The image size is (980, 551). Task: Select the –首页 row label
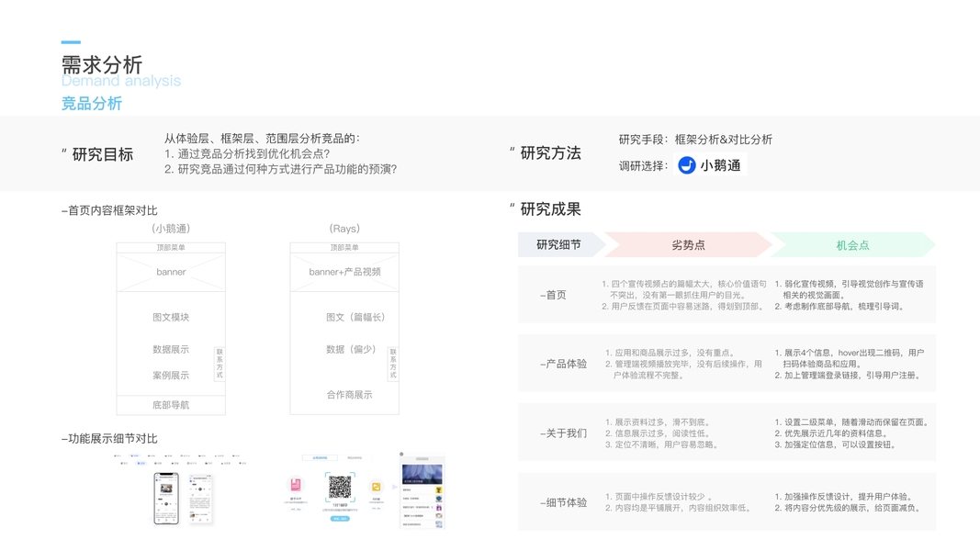click(553, 295)
